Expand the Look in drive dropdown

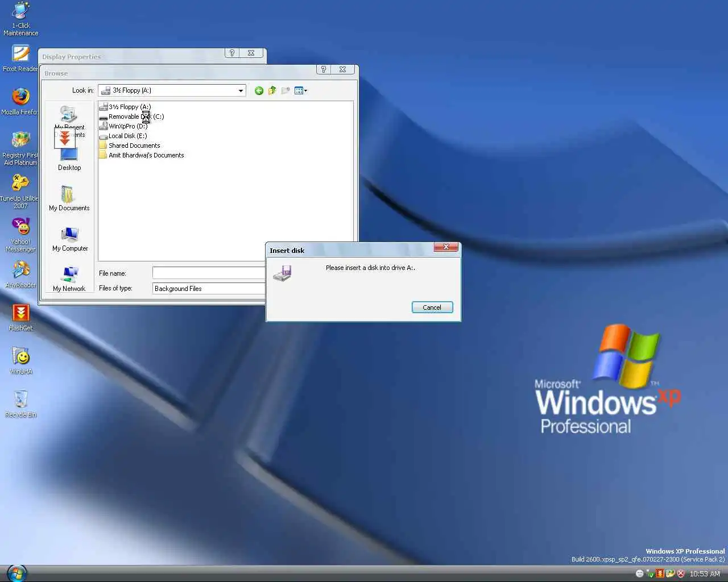coord(241,90)
